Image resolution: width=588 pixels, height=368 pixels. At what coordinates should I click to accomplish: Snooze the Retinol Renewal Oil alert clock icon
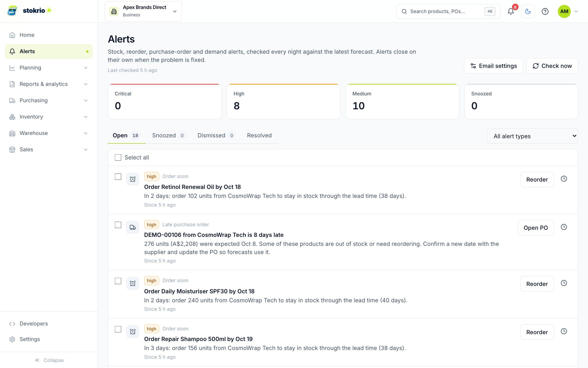[x=564, y=179]
